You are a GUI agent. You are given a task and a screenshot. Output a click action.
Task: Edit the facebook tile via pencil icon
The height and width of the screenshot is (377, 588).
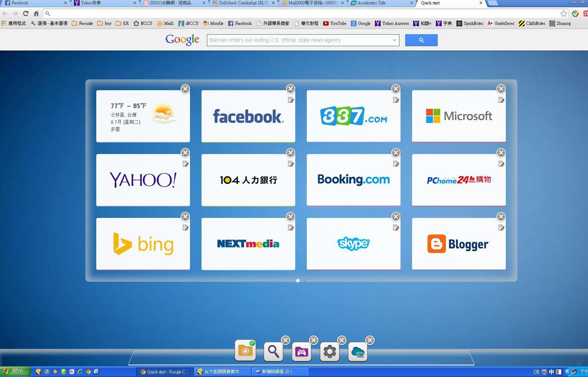point(291,100)
